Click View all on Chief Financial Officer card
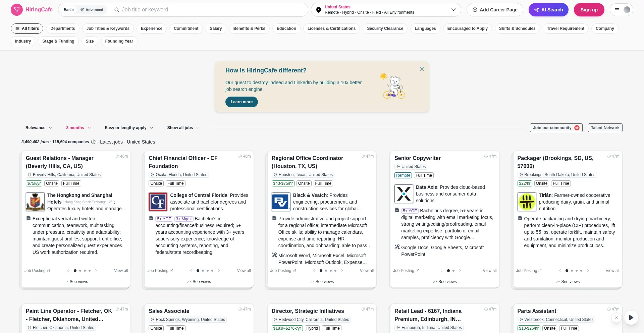This screenshot has height=333, width=644. click(244, 271)
